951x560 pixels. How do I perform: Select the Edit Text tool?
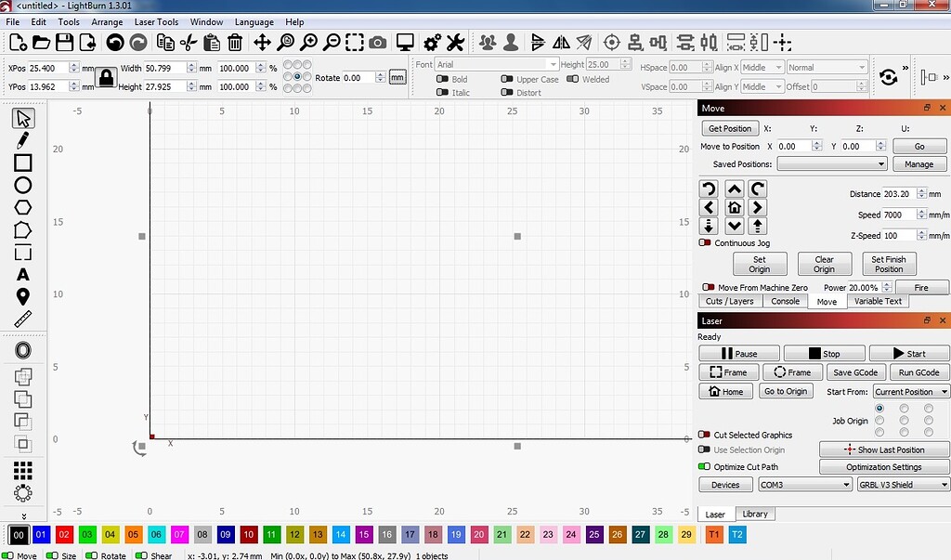[23, 274]
